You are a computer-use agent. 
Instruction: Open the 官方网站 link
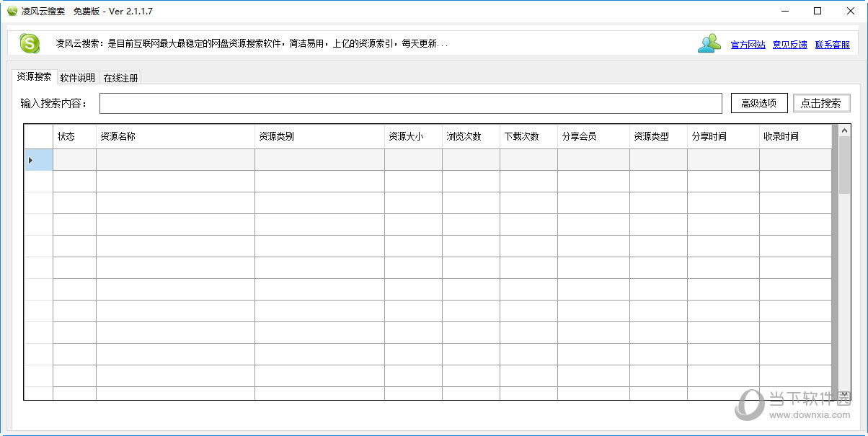tap(748, 45)
